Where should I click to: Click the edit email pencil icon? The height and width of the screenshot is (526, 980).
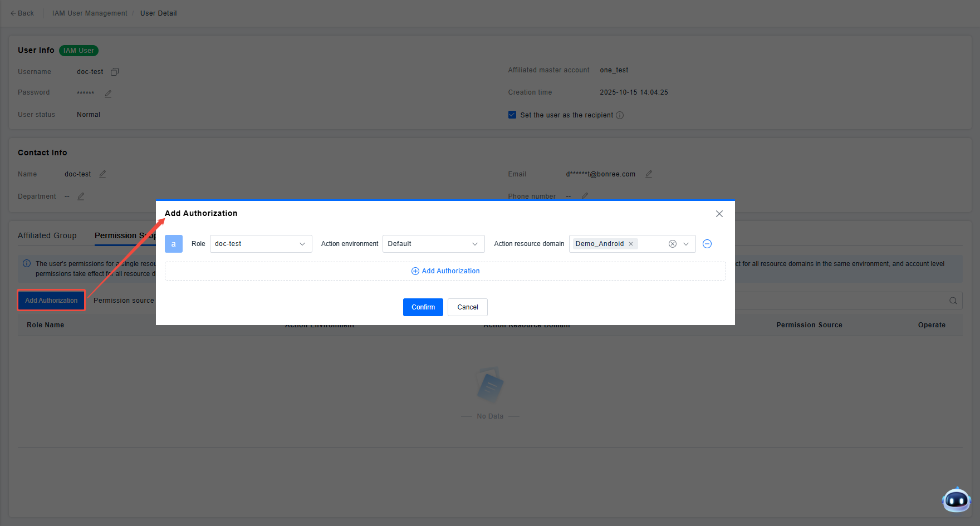point(649,174)
